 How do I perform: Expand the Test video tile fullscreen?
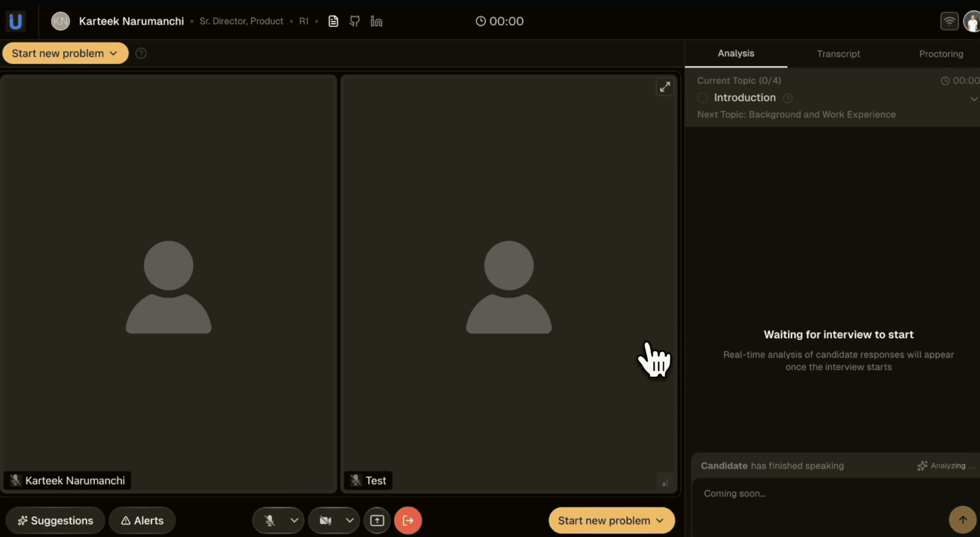[x=665, y=87]
